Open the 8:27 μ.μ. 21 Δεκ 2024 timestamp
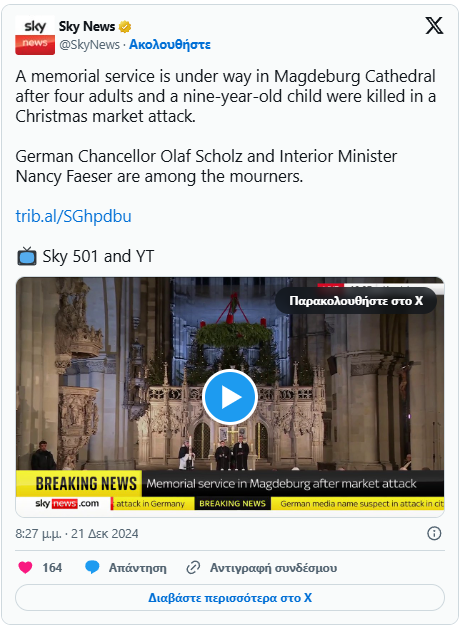 click(x=77, y=533)
